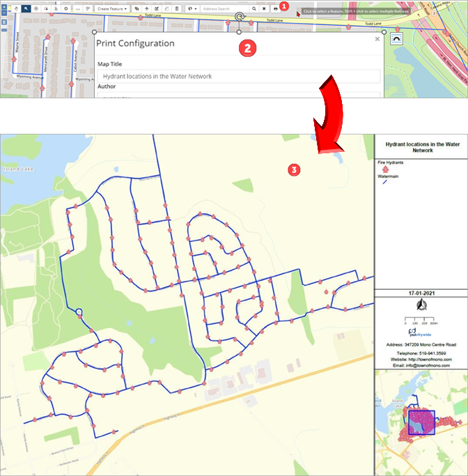
Task: Open the Create Feature dropdown
Action: 112,9
